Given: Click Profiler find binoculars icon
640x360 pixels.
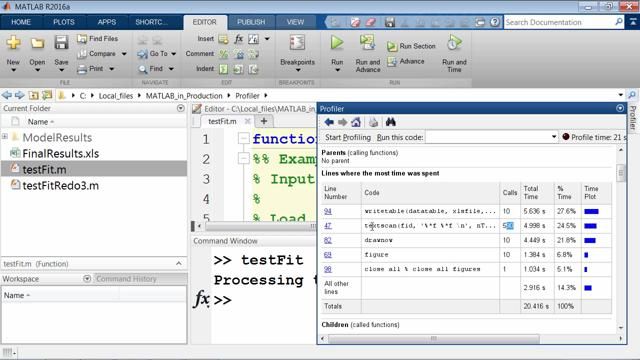Looking at the screenshot, I should (x=391, y=122).
